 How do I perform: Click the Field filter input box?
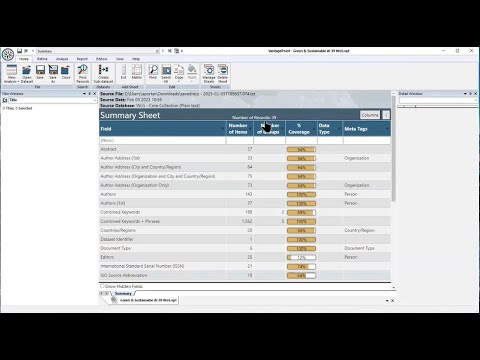(x=162, y=140)
